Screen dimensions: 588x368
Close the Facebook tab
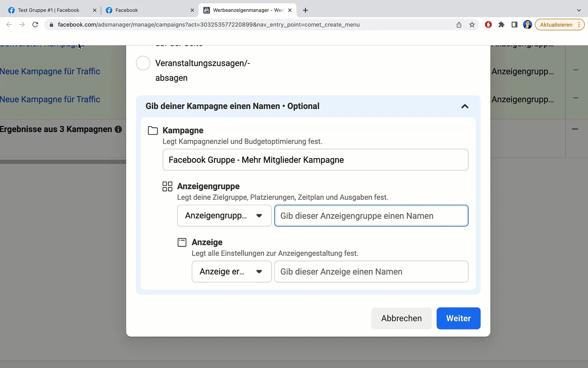pos(192,10)
